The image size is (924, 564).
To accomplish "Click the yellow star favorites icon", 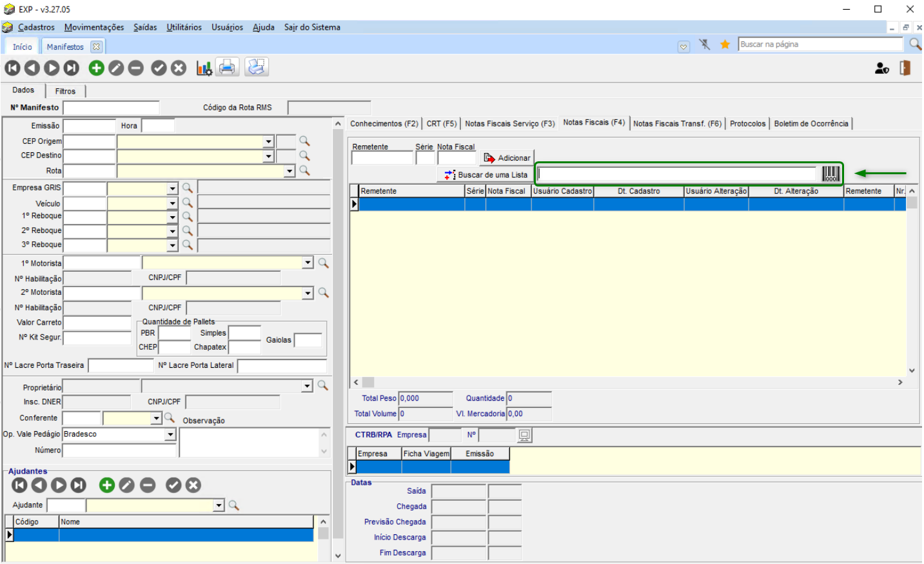I will click(725, 45).
